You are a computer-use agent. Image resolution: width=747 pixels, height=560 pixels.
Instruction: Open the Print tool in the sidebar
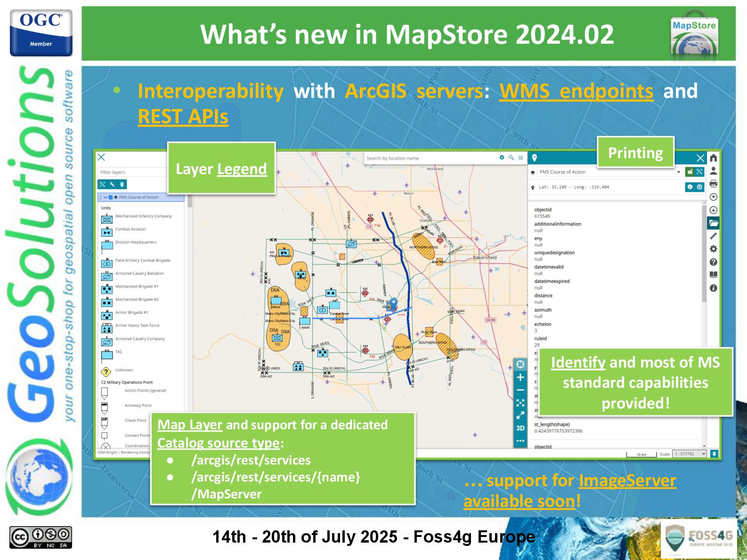714,184
